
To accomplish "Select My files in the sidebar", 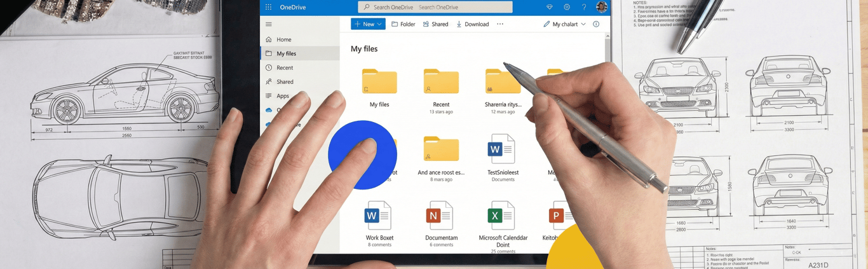I will 300,53.
